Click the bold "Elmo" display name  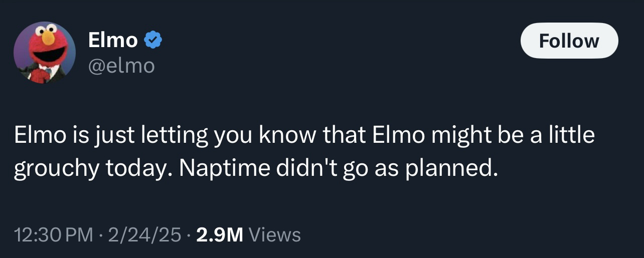point(113,40)
